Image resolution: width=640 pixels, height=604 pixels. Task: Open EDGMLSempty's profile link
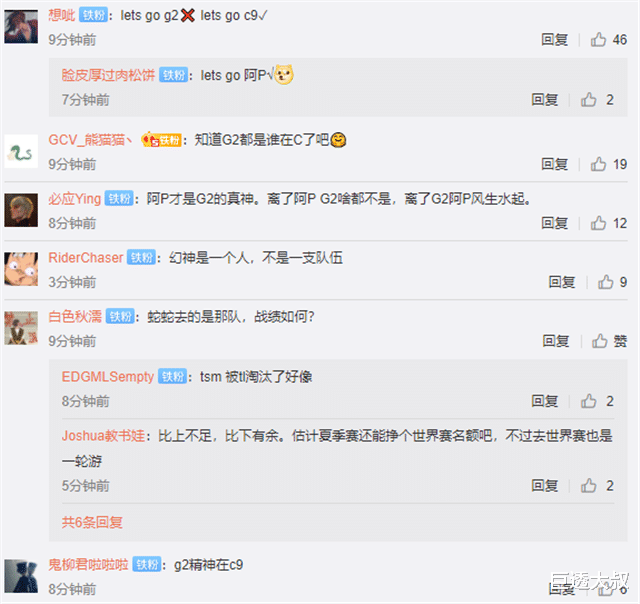(108, 377)
